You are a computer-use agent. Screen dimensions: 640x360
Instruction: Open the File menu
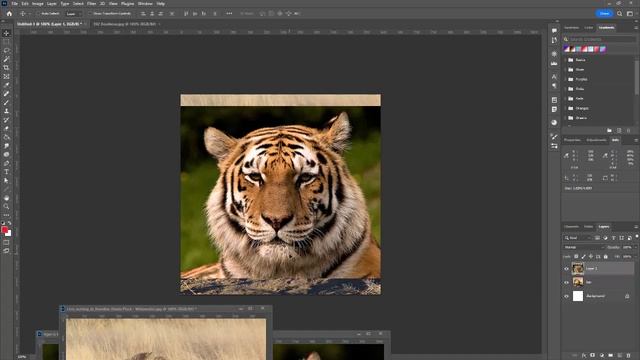click(14, 4)
